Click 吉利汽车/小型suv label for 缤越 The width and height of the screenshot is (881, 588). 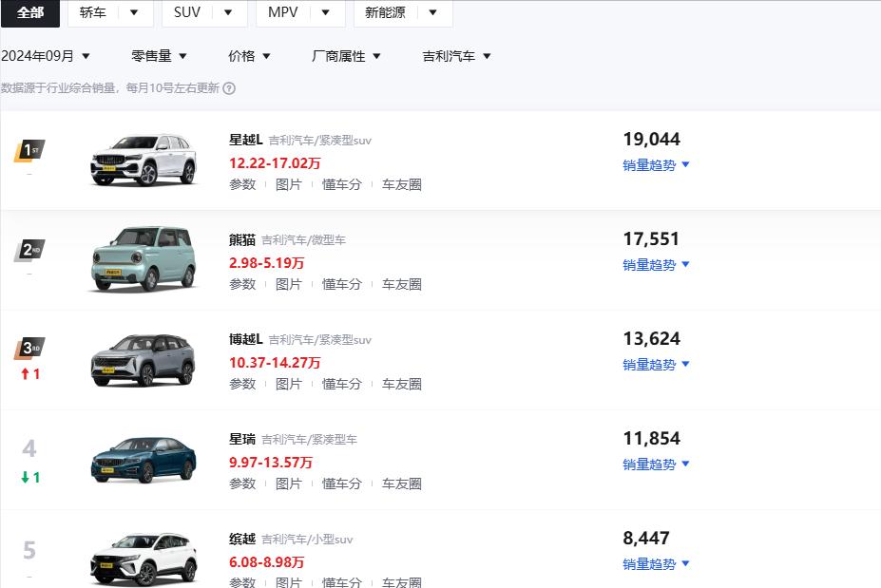tap(307, 540)
